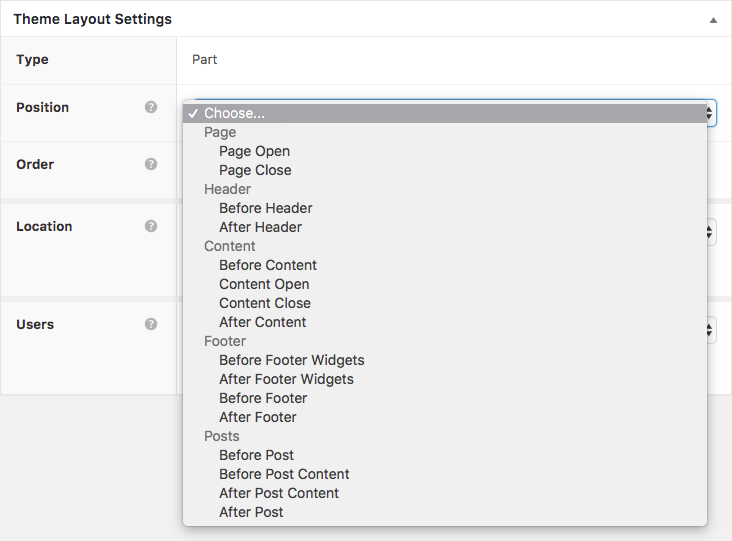The width and height of the screenshot is (732, 541).
Task: Select Before Footer Widgets option
Action: click(291, 360)
